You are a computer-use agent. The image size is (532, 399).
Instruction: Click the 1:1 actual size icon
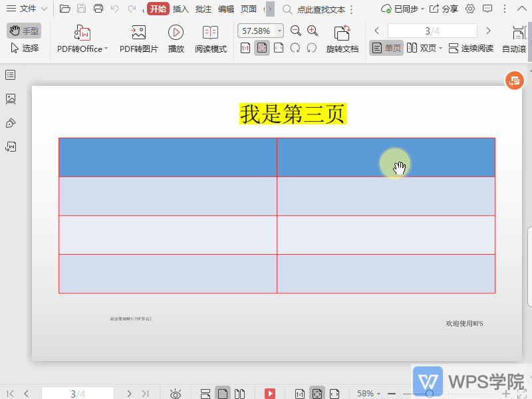point(245,48)
